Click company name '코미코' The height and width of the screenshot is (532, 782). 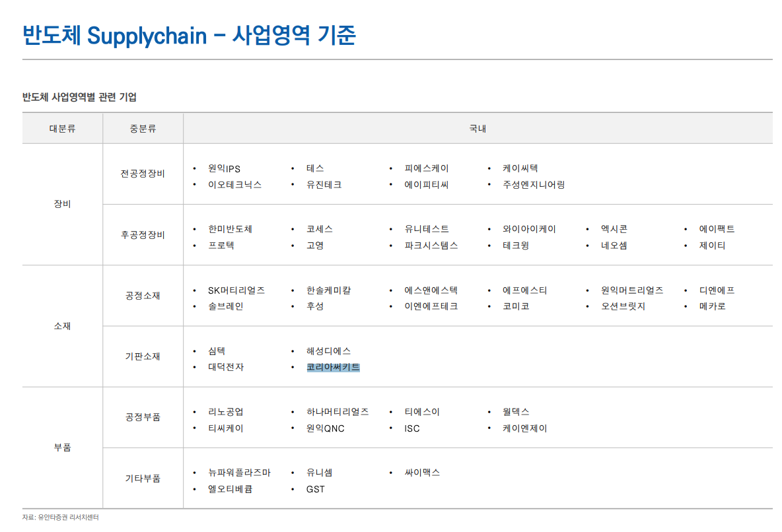pyautogui.click(x=516, y=306)
